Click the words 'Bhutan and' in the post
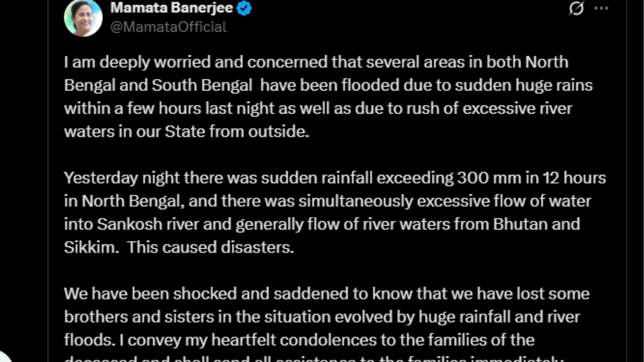Viewport: 644px width, 362px height. tap(536, 224)
